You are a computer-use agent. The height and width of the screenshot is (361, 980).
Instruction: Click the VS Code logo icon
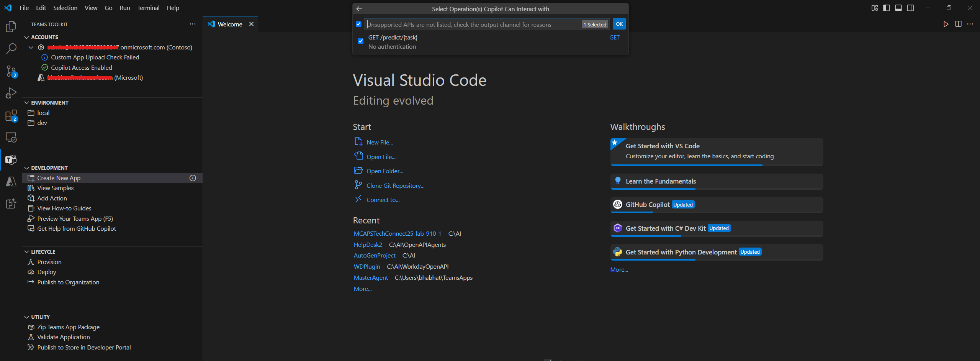click(8, 8)
